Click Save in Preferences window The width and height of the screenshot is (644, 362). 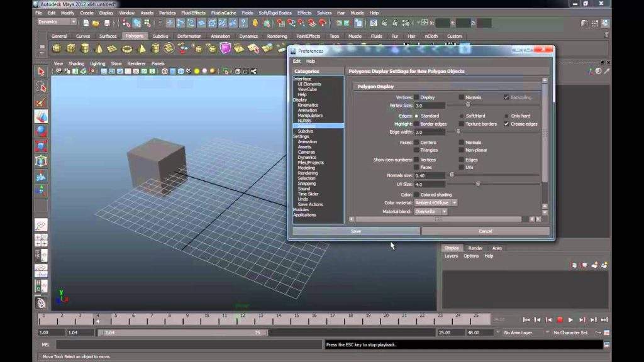click(356, 231)
